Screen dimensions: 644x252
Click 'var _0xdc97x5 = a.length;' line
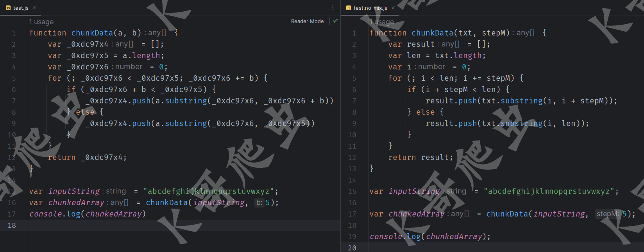tap(106, 56)
